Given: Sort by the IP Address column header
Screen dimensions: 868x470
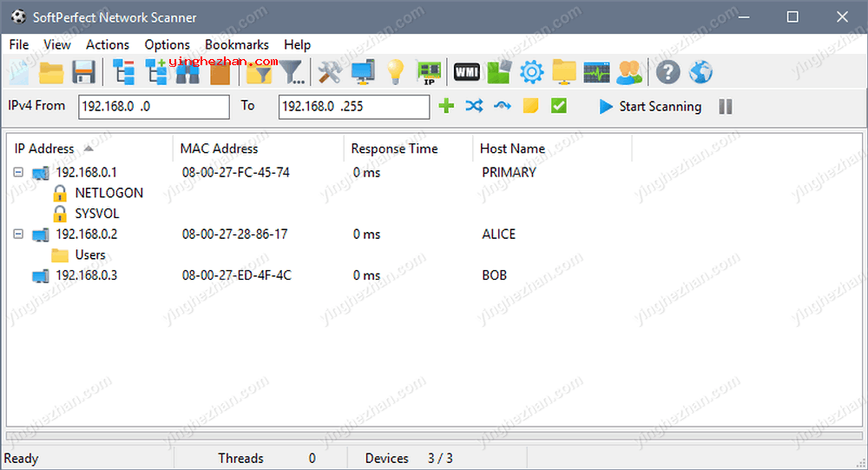Looking at the screenshot, I should point(45,149).
